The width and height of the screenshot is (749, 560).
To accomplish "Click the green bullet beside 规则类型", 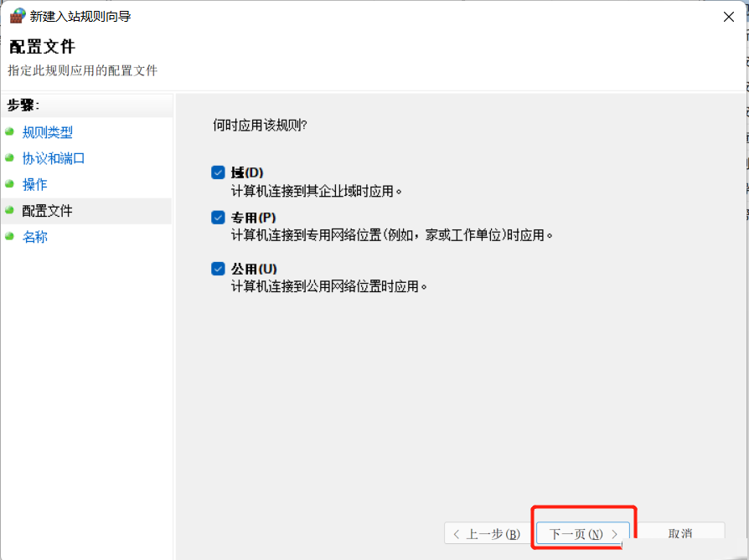I will tap(9, 131).
